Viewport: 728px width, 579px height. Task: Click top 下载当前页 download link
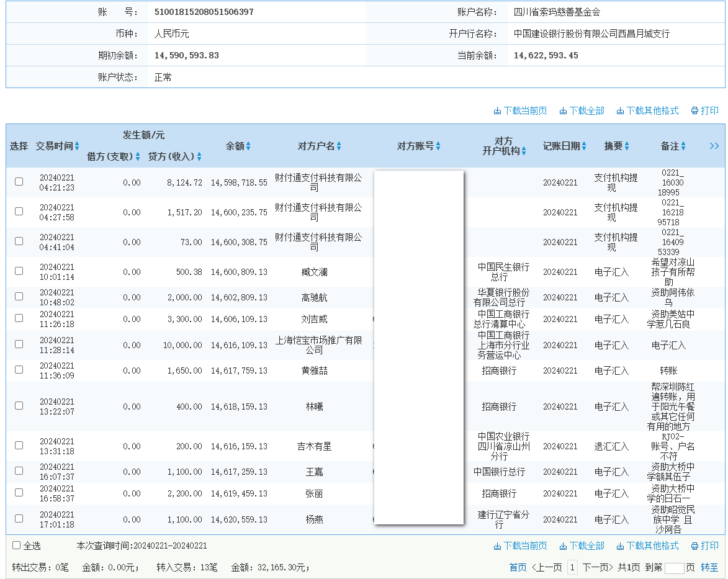[x=521, y=111]
